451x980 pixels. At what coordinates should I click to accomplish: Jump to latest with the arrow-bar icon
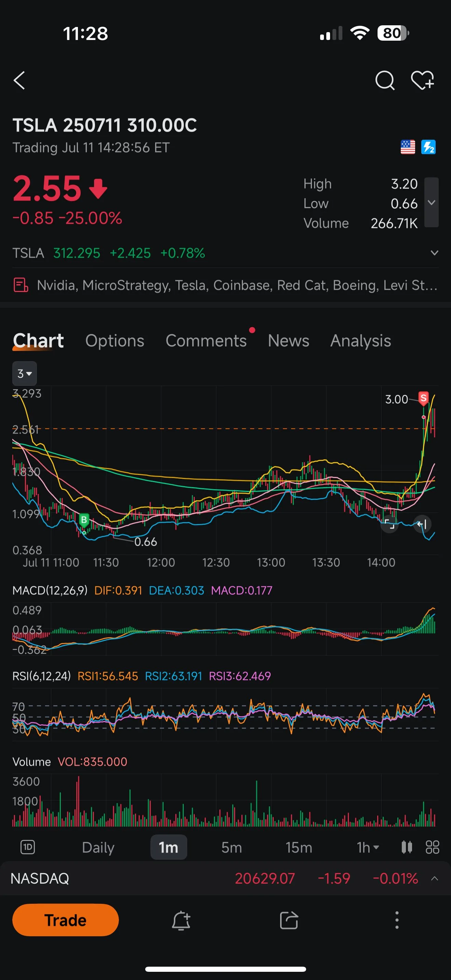click(x=422, y=524)
